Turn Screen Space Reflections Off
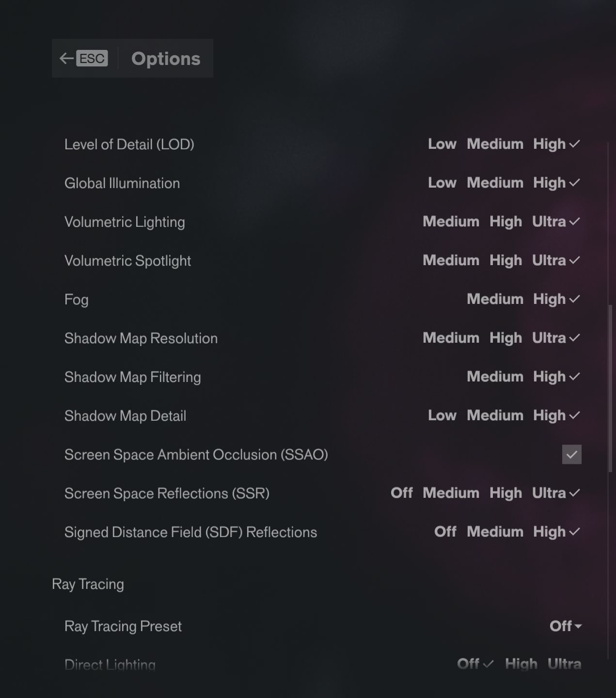This screenshot has width=616, height=698. pyautogui.click(x=401, y=493)
